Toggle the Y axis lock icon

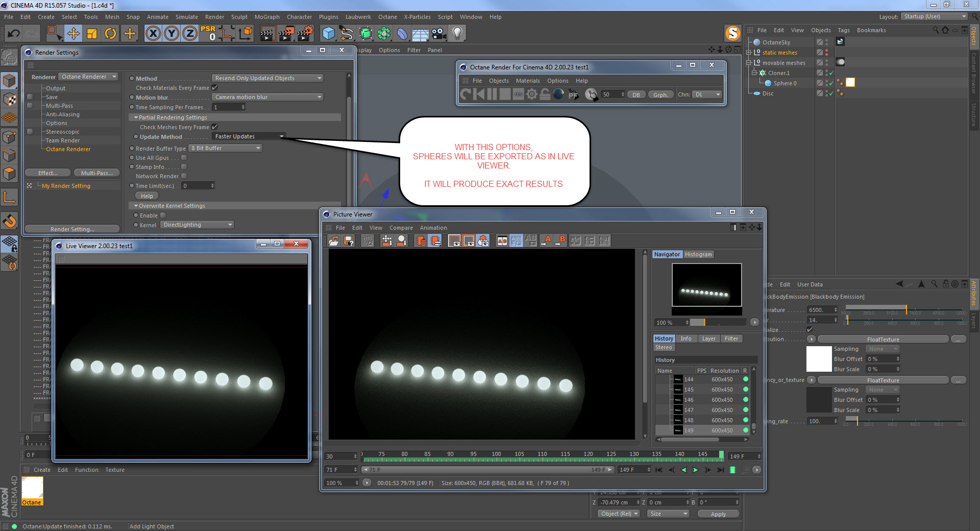171,34
